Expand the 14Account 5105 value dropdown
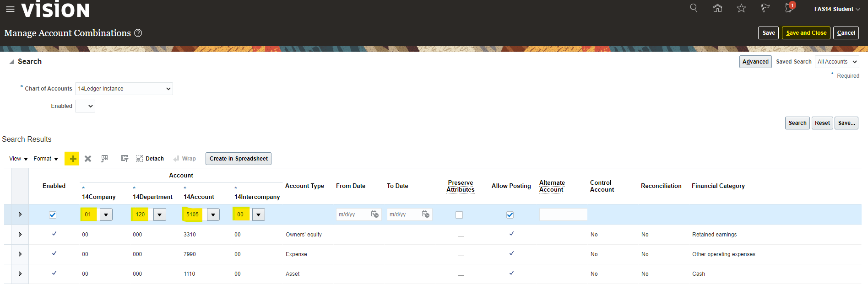Viewport: 868px width, 284px height. click(x=213, y=214)
